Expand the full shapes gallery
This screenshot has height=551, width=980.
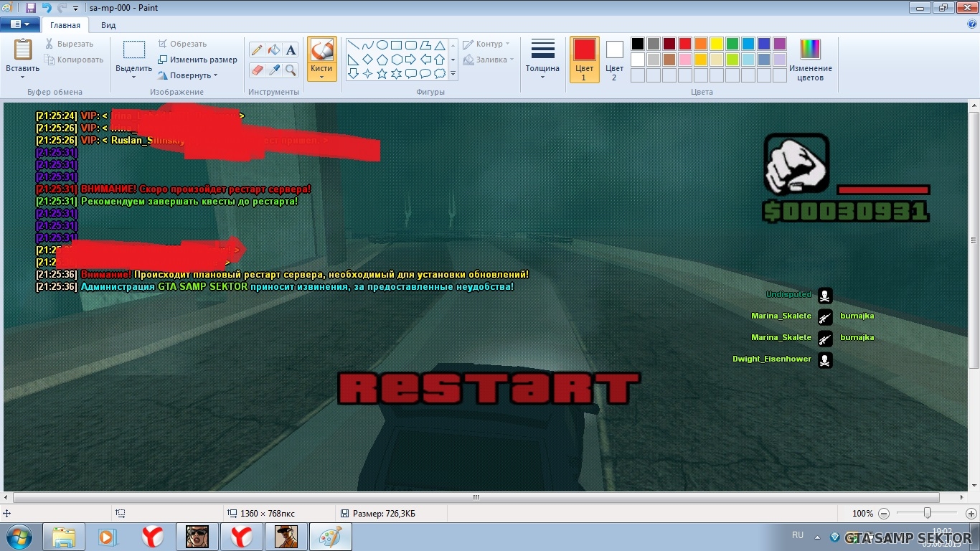pos(453,73)
